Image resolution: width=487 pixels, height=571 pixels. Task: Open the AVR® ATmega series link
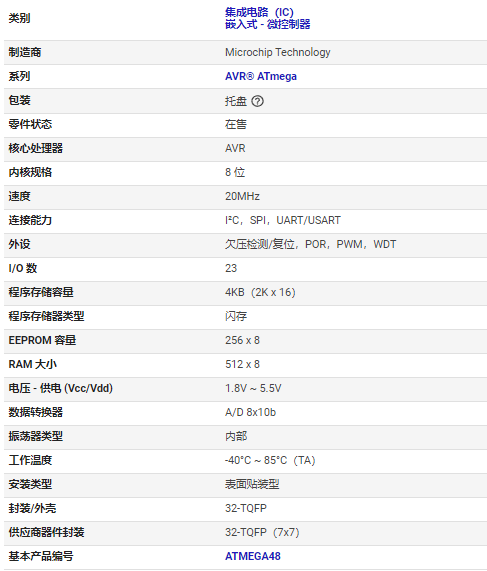coord(261,76)
